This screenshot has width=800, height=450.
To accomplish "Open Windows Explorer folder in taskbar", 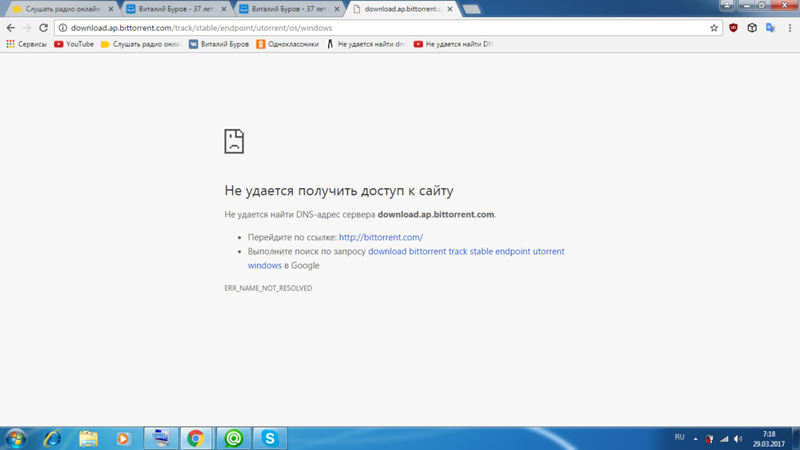I will (x=88, y=438).
